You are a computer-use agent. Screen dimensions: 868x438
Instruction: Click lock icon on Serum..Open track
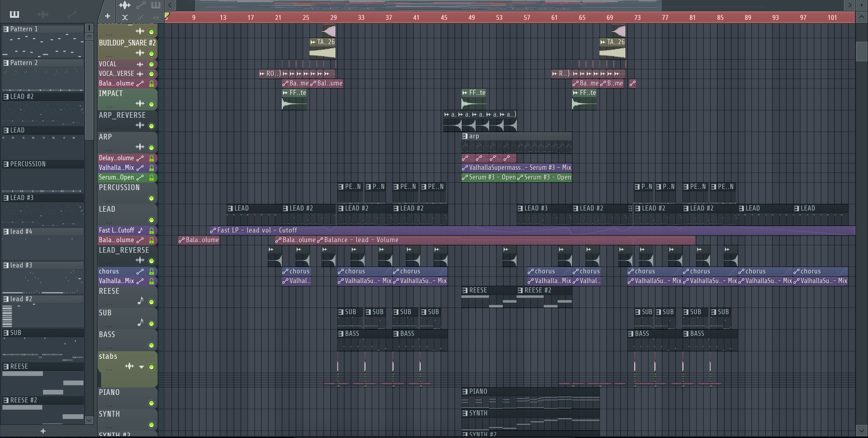point(152,177)
